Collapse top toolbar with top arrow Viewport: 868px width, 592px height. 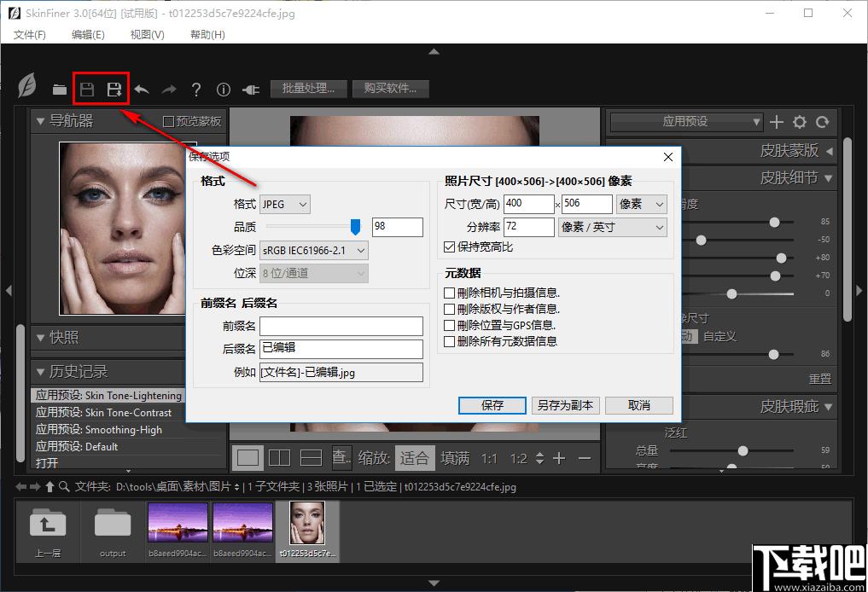point(434,51)
